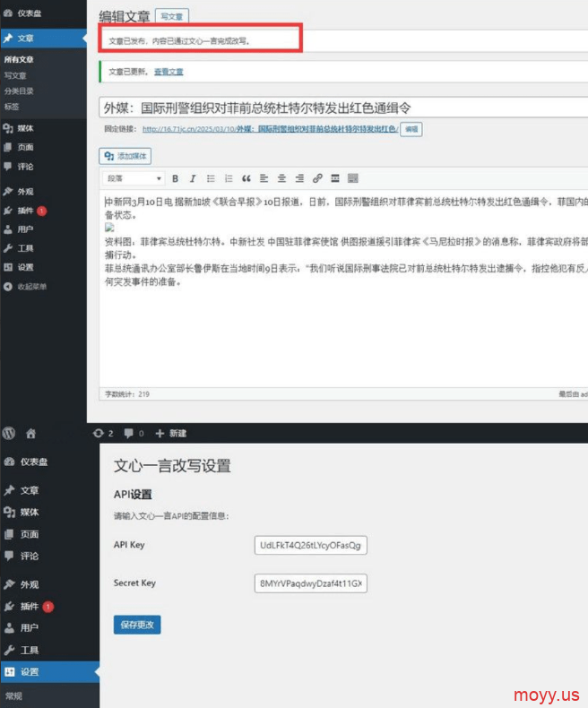Click the 保存更改 button

[x=137, y=625]
